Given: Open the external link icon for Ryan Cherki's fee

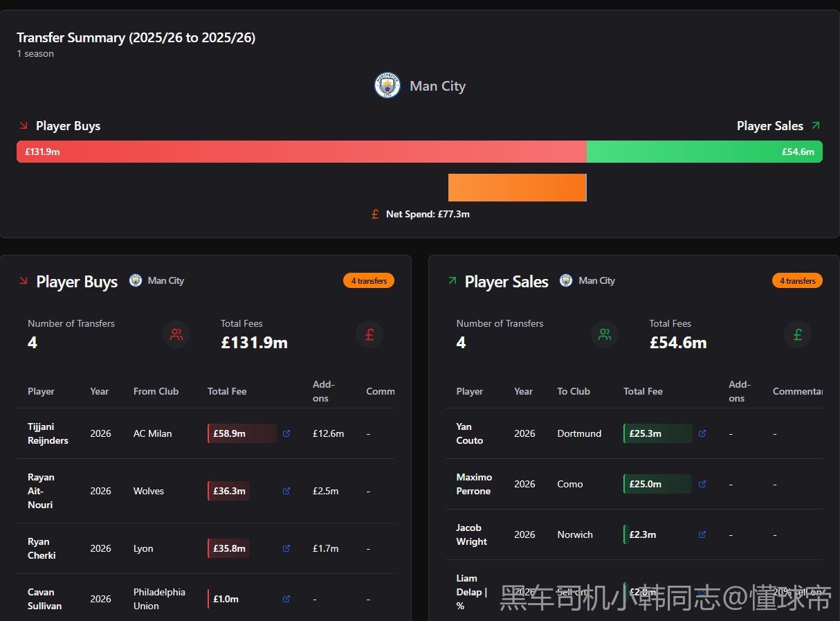Looking at the screenshot, I should point(286,548).
